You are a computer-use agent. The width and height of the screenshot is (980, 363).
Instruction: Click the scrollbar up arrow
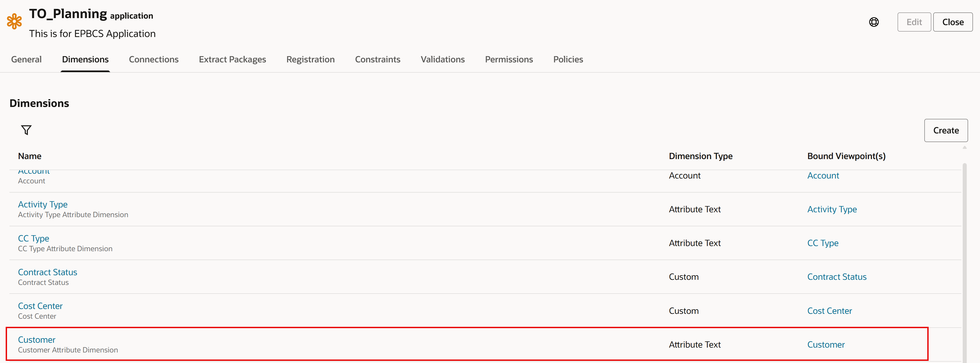tap(964, 147)
